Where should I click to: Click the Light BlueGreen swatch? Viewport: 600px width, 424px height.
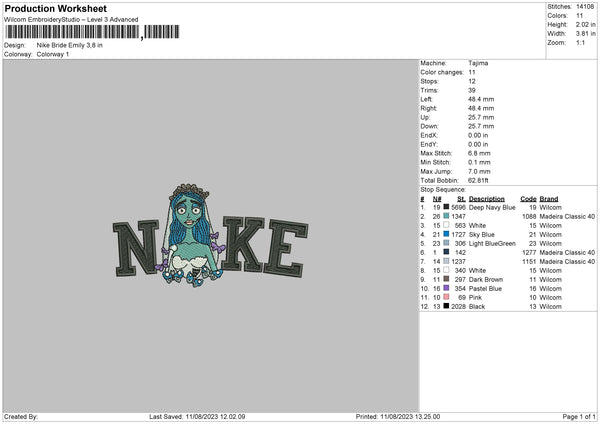point(446,243)
